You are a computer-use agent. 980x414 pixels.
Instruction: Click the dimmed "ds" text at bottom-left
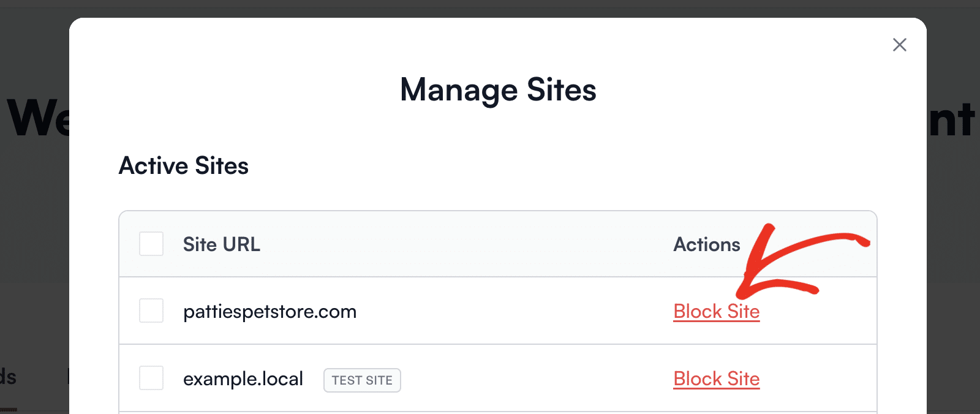click(9, 377)
